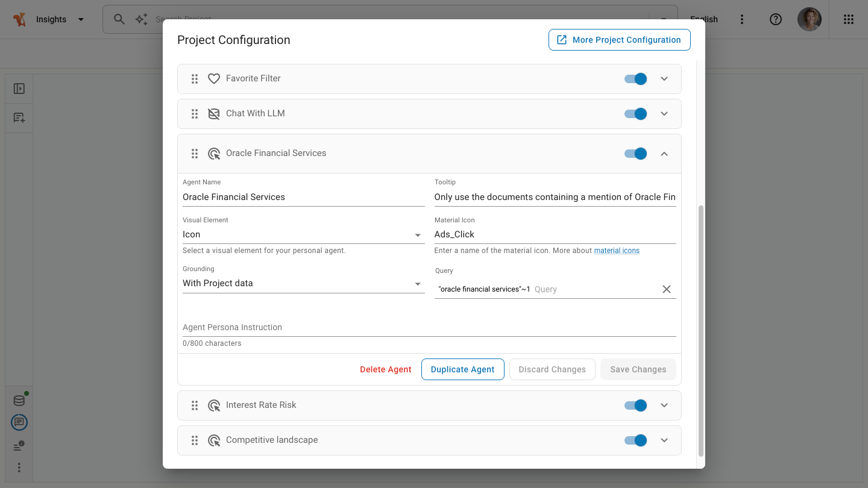868x488 pixels.
Task: Open More Project Configuration
Action: 619,40
